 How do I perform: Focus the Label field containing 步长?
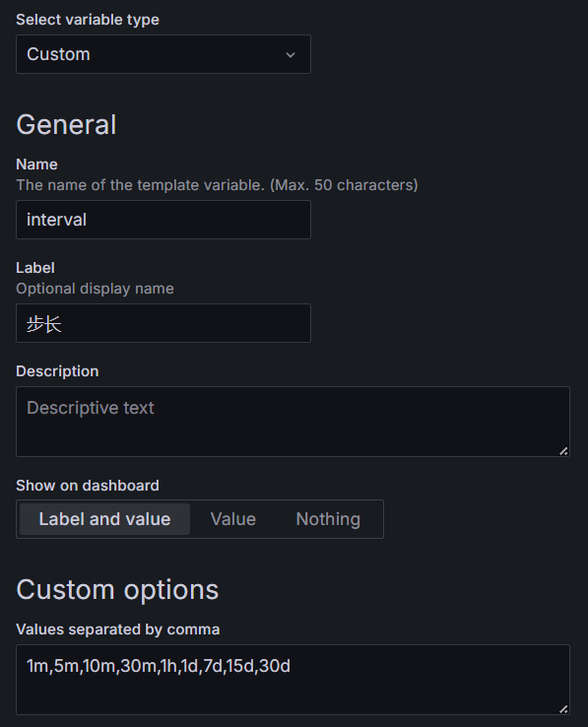pos(163,323)
